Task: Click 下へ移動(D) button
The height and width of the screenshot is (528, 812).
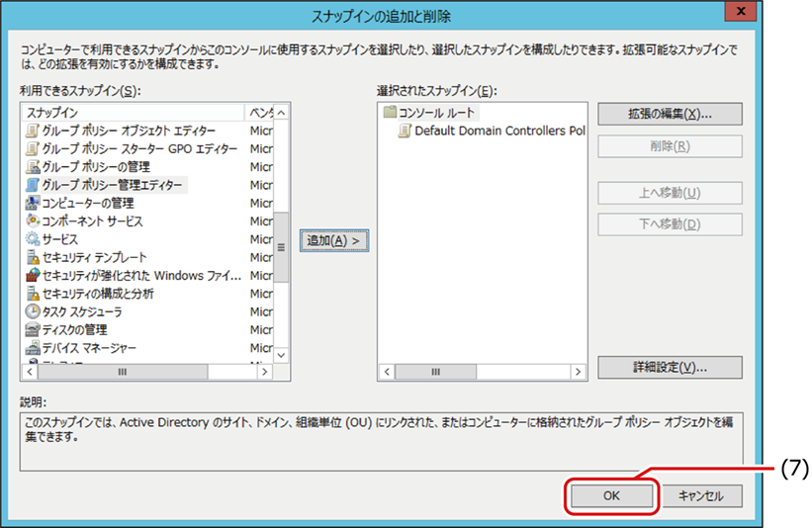Action: 670,224
